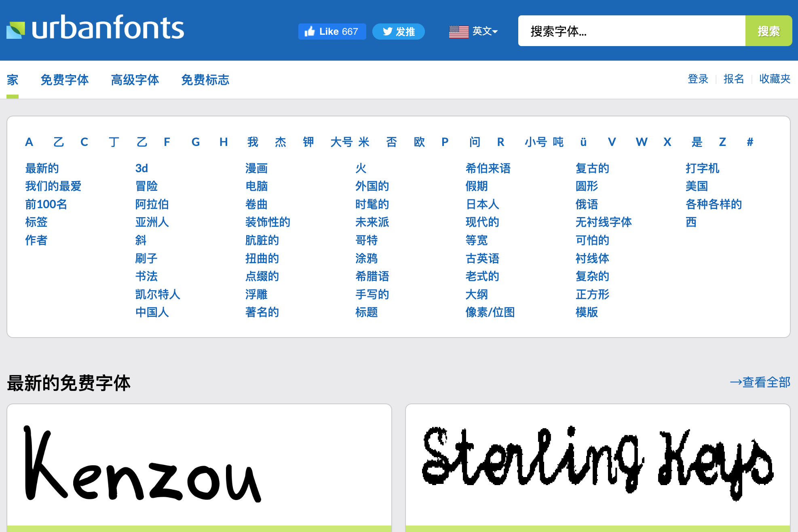This screenshot has width=798, height=532.
Task: Click the green 搜索 button
Action: pos(768,31)
